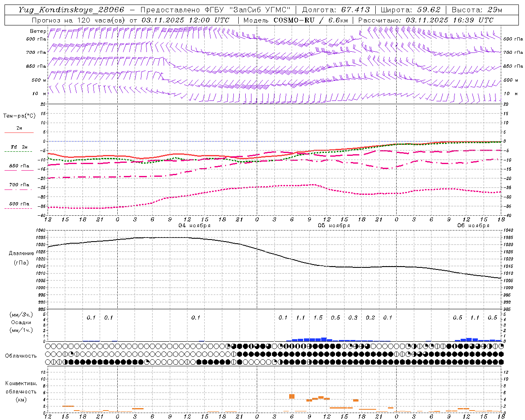The width and height of the screenshot is (525, 420).
Task: Click the 700 гПа label in temperature legend
Action: pos(19,185)
